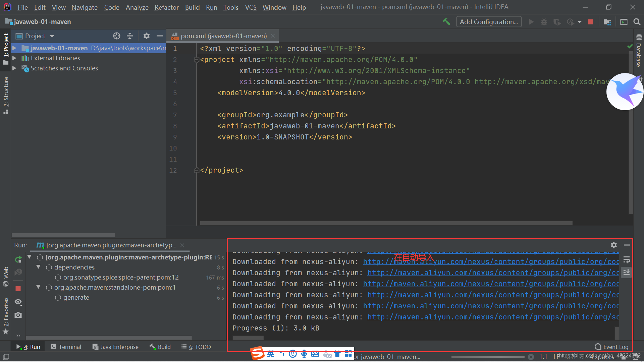This screenshot has width=644, height=362.
Task: Open the Refactor menu
Action: click(166, 7)
